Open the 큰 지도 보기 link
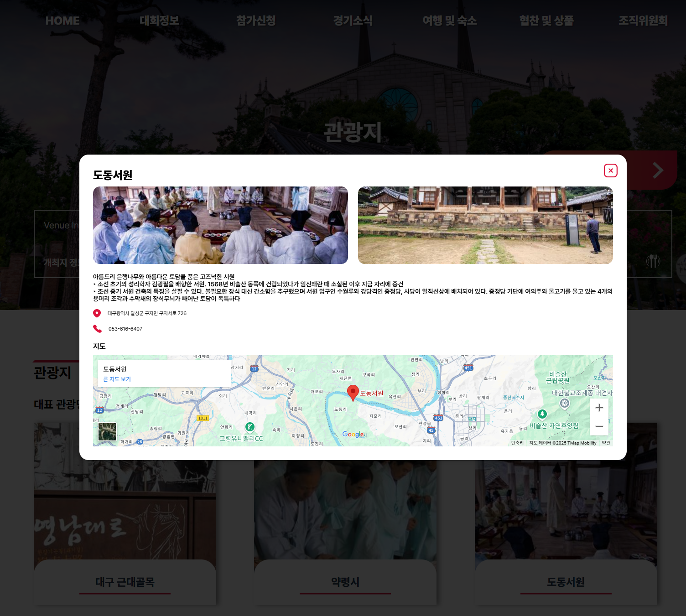The image size is (686, 616). click(x=117, y=379)
